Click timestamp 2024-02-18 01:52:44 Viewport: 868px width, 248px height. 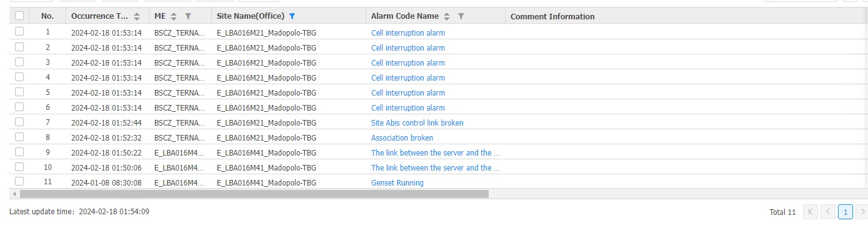pyautogui.click(x=106, y=123)
